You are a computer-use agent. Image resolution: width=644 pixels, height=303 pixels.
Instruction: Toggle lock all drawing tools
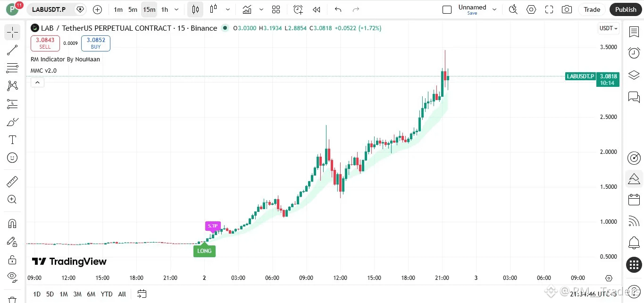click(x=12, y=259)
